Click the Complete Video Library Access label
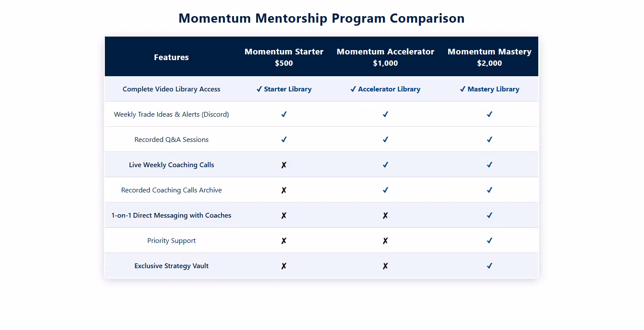The image size is (644, 330). (171, 89)
